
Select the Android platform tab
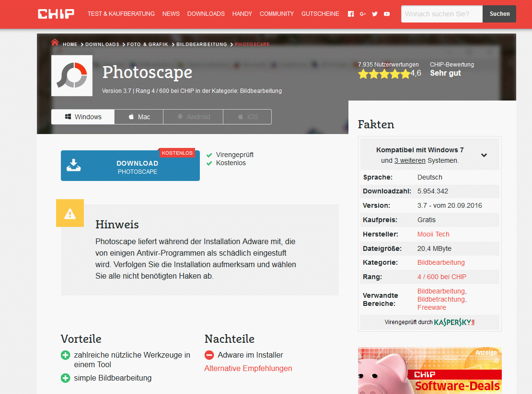point(194,117)
